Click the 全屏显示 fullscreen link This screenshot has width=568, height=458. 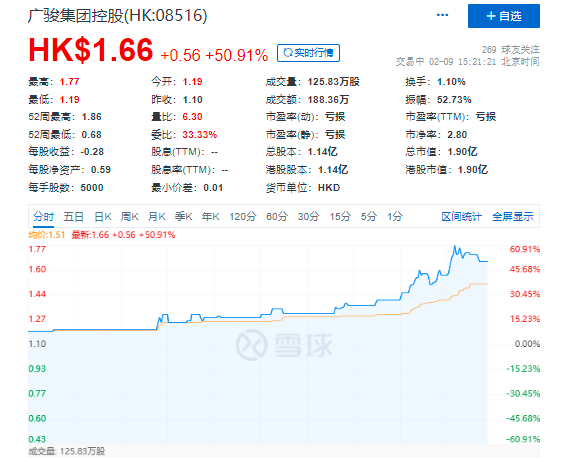pyautogui.click(x=513, y=217)
